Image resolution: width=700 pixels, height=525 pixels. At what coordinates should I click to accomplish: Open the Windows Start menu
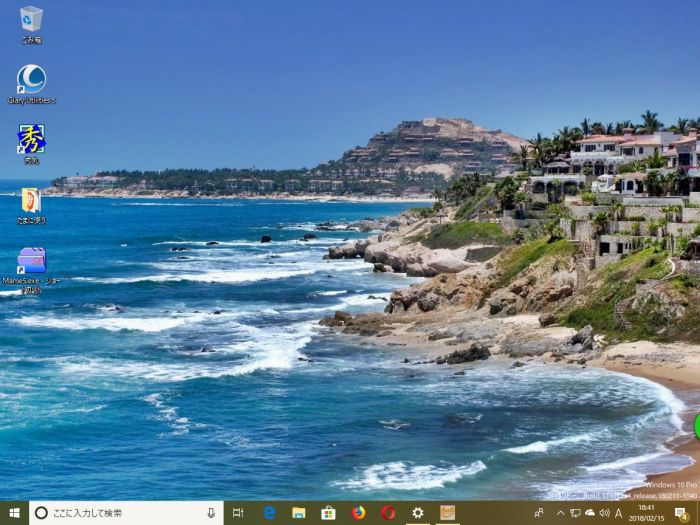pos(14,512)
